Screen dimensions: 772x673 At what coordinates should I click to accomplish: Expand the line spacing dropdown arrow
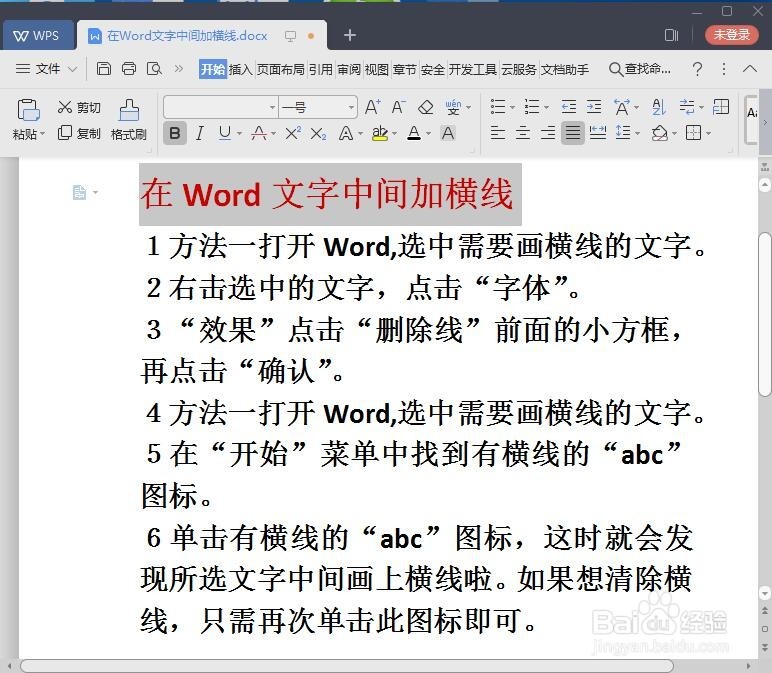pyautogui.click(x=638, y=133)
